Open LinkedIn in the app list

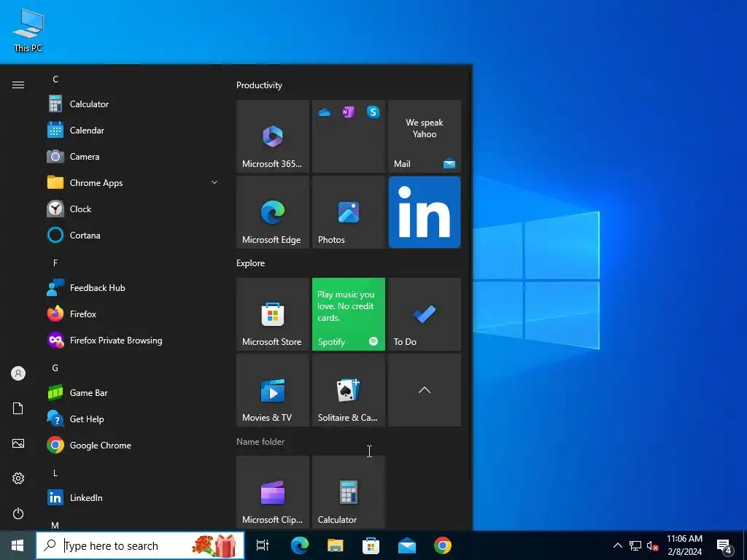click(133, 497)
